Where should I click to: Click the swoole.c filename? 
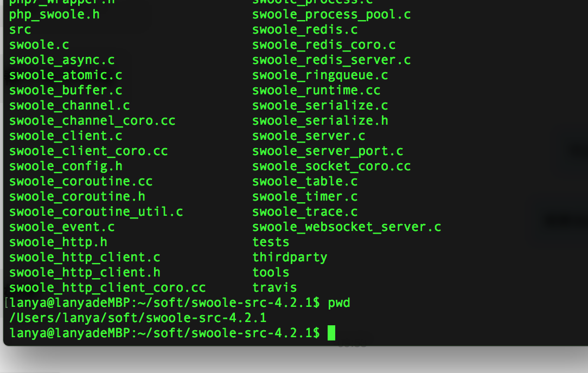(39, 45)
